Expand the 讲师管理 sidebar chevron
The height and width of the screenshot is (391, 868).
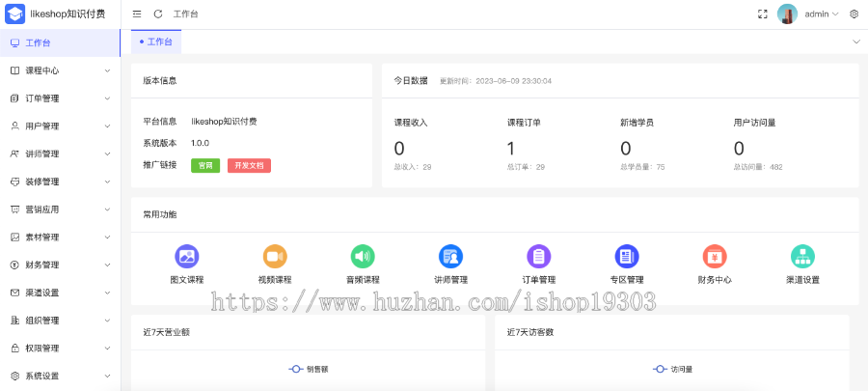[107, 154]
